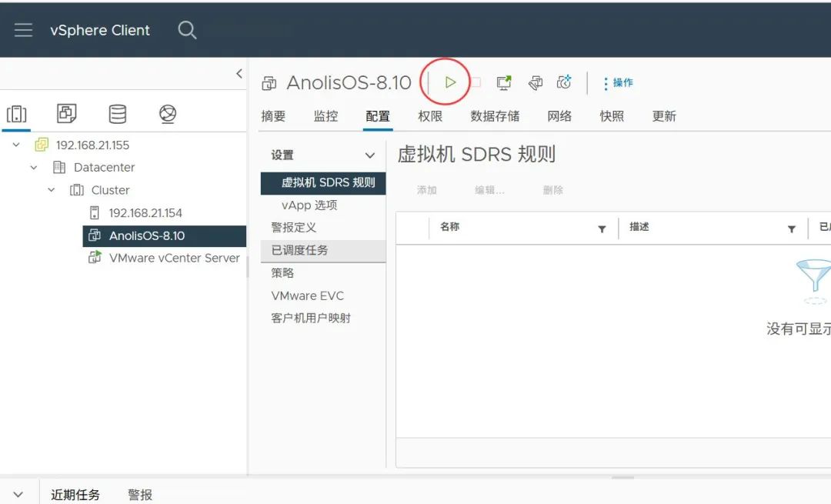Open the 权限 tab
The width and height of the screenshot is (831, 504).
tap(430, 116)
